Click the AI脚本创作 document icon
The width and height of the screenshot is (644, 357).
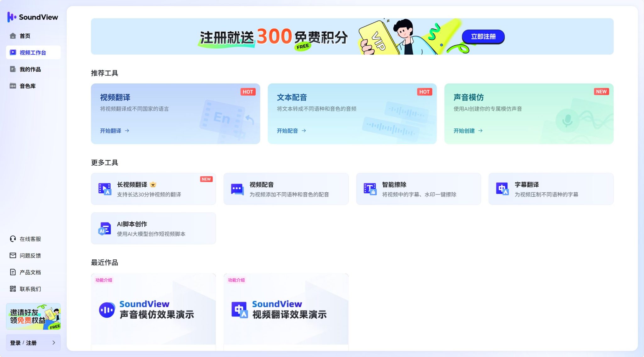click(105, 229)
